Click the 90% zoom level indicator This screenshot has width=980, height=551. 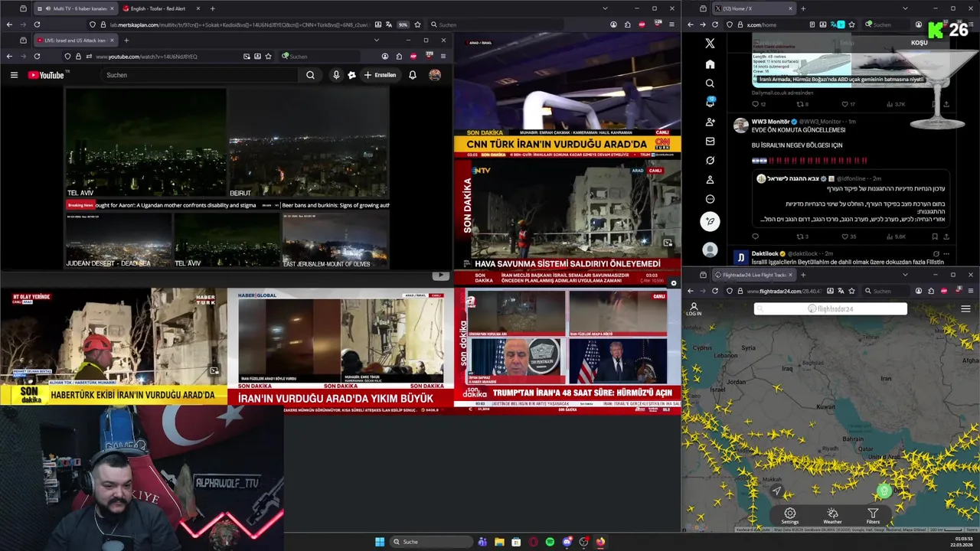[x=403, y=24]
